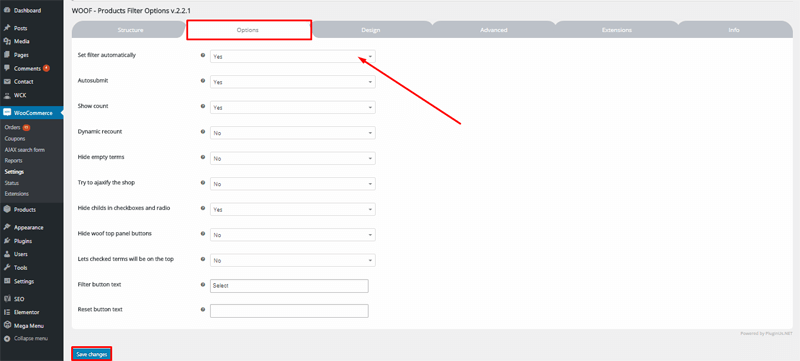Click the Products box icon
Image resolution: width=800 pixels, height=361 pixels.
pos(7,210)
